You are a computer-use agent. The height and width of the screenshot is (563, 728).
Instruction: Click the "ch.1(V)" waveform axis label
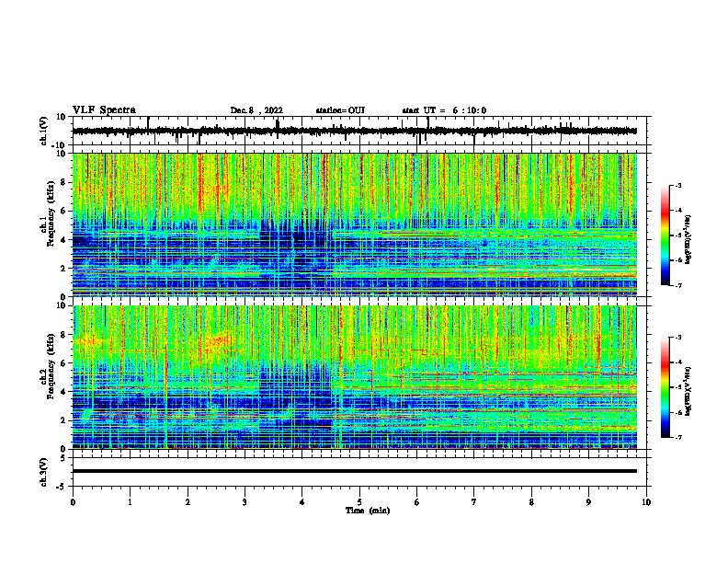[44, 131]
